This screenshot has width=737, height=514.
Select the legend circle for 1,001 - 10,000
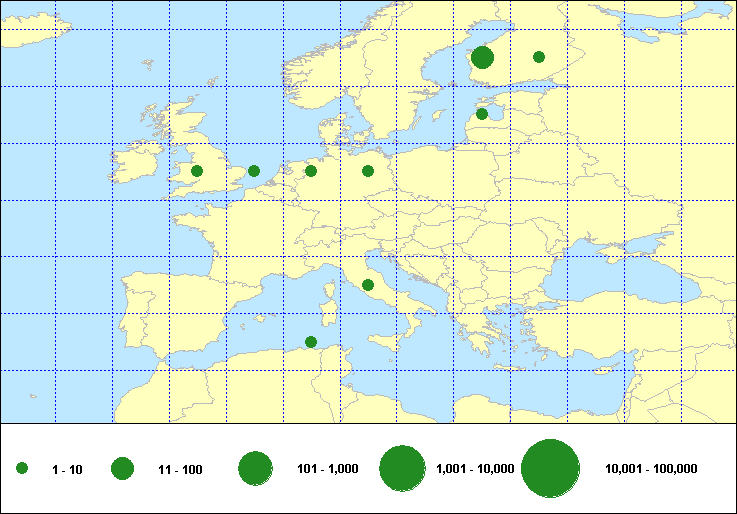pyautogui.click(x=403, y=469)
